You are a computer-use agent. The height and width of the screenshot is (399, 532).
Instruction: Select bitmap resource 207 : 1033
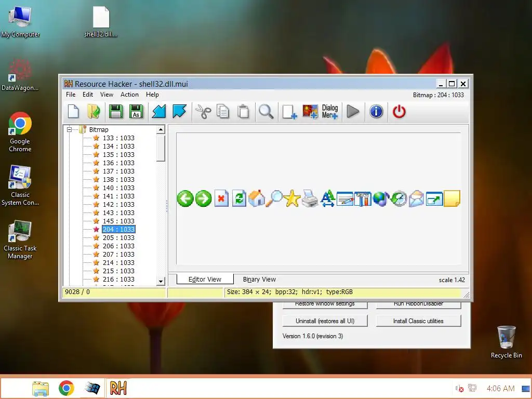(x=118, y=254)
